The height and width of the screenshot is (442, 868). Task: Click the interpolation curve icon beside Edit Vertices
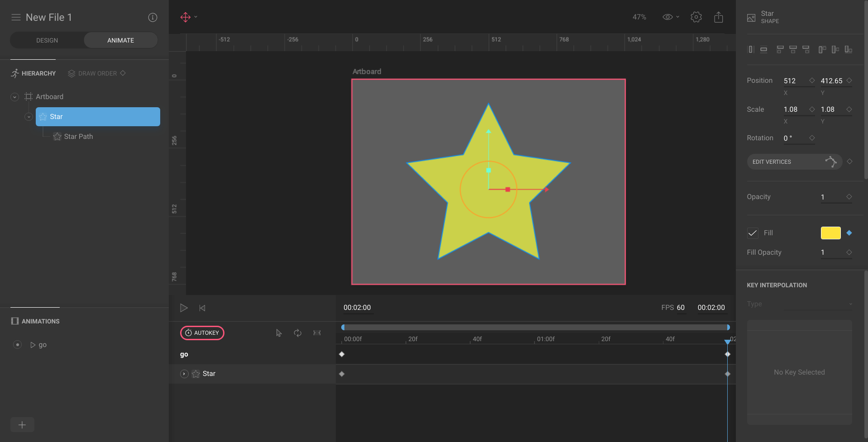click(832, 162)
